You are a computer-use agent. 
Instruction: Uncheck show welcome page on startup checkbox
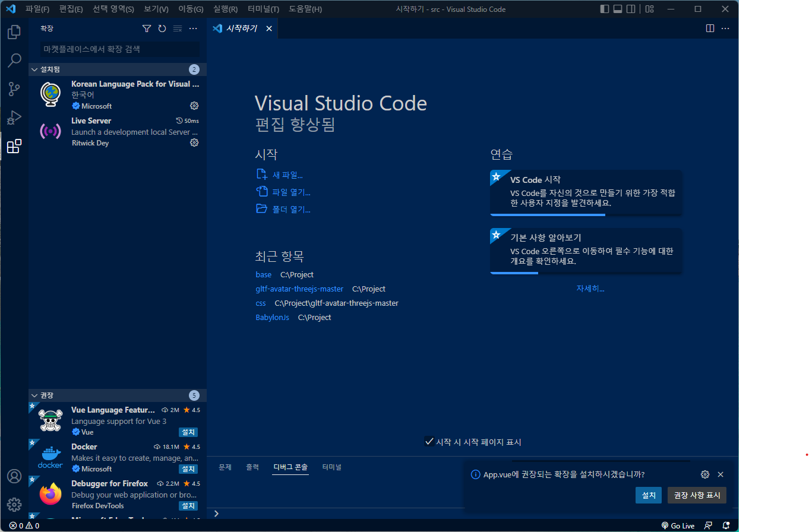(429, 442)
